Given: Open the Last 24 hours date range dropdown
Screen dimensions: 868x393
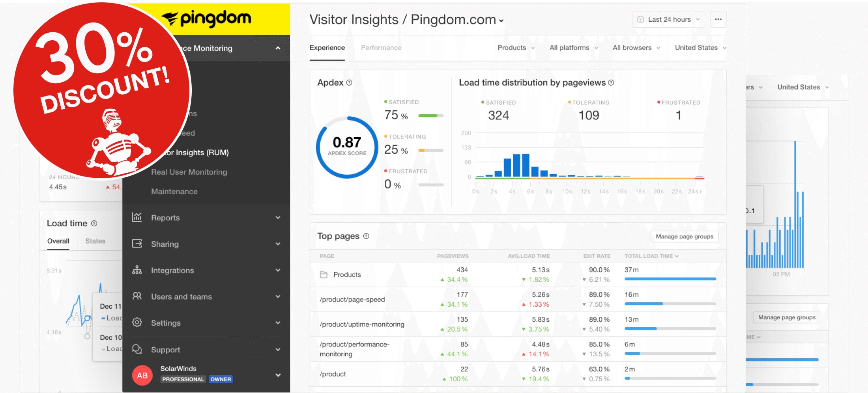Looking at the screenshot, I should coord(668,19).
